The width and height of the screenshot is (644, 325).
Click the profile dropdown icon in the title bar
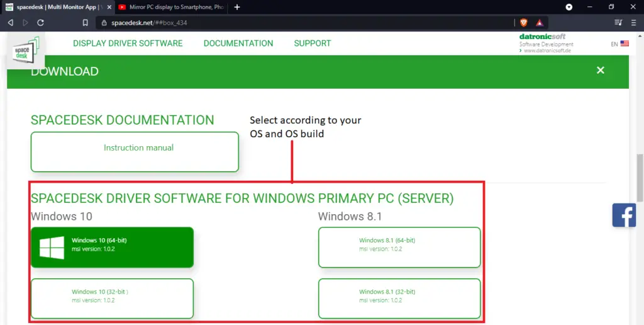point(569,7)
